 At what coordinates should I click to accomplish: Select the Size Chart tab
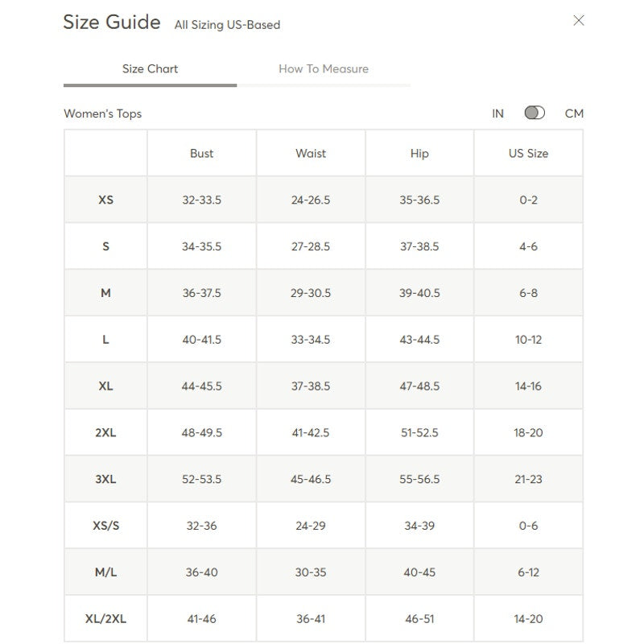coord(150,68)
